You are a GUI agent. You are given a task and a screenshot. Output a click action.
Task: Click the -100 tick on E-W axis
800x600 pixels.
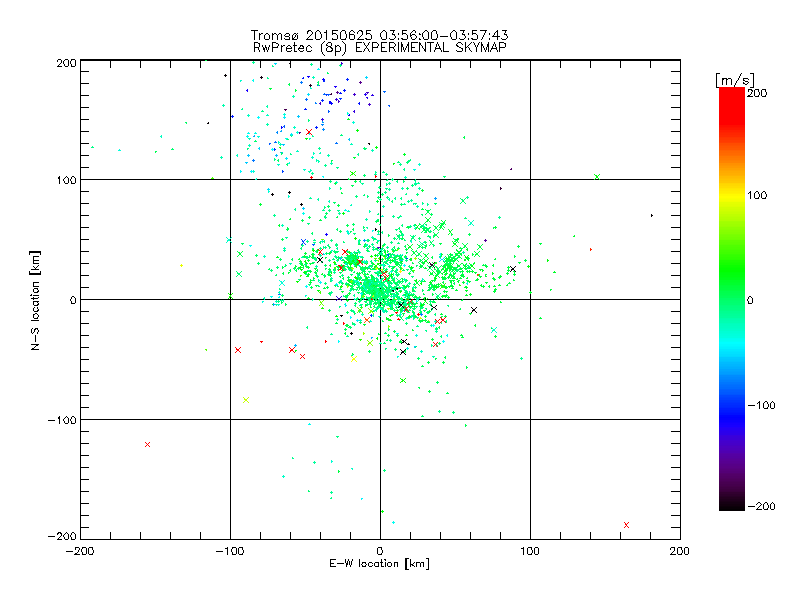[x=230, y=551]
